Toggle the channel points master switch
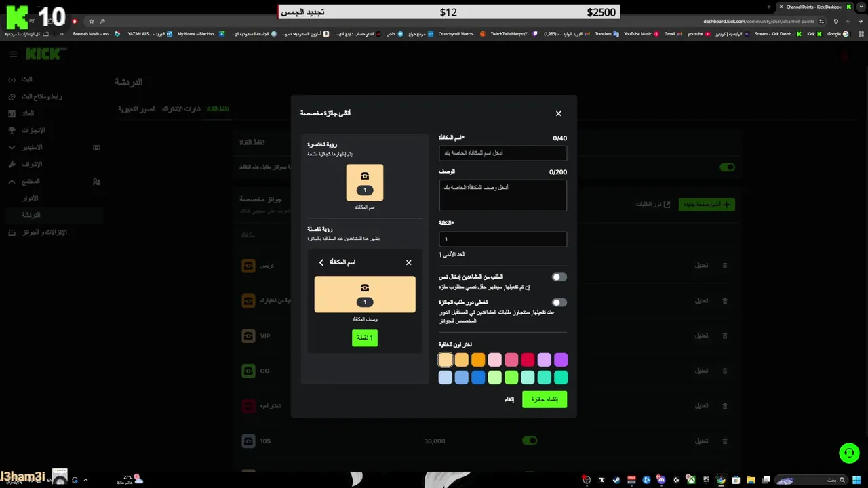The image size is (868, 488). click(x=727, y=167)
